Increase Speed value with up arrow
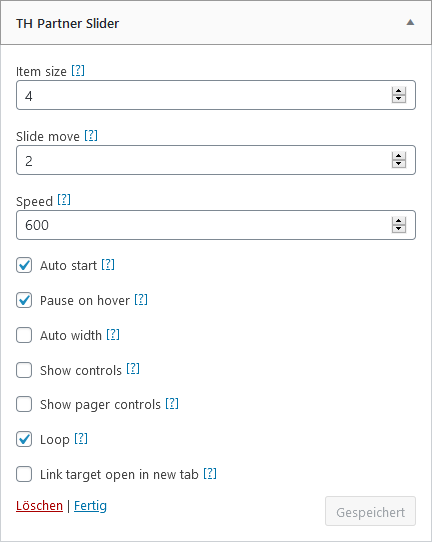Viewport: 432px width, 542px height. pos(398,221)
